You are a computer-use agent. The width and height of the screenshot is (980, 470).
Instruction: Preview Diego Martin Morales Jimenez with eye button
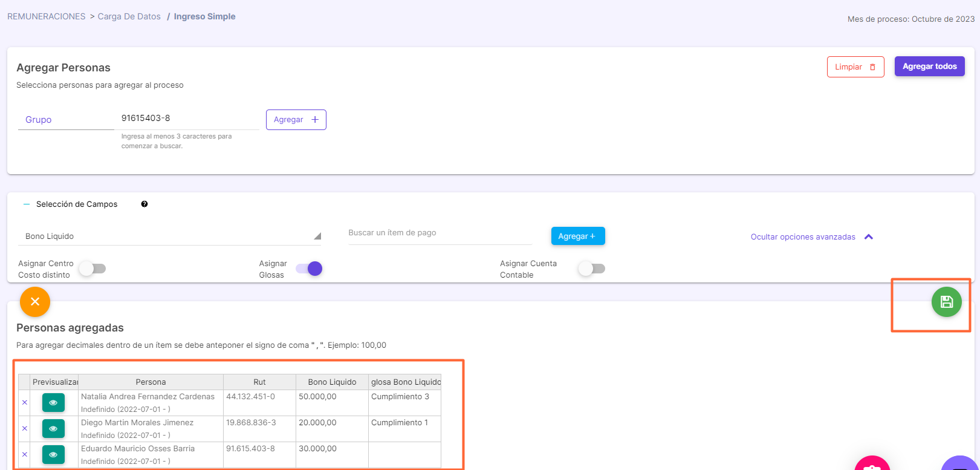tap(53, 428)
